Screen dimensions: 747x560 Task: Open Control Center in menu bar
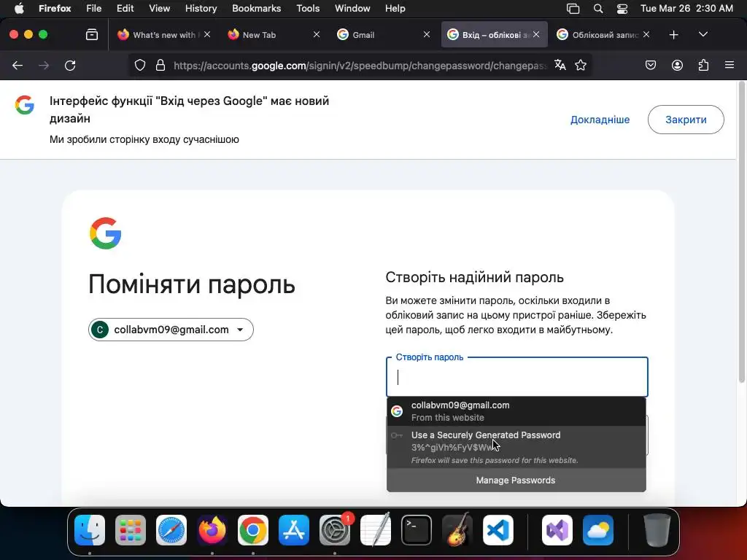coord(622,9)
